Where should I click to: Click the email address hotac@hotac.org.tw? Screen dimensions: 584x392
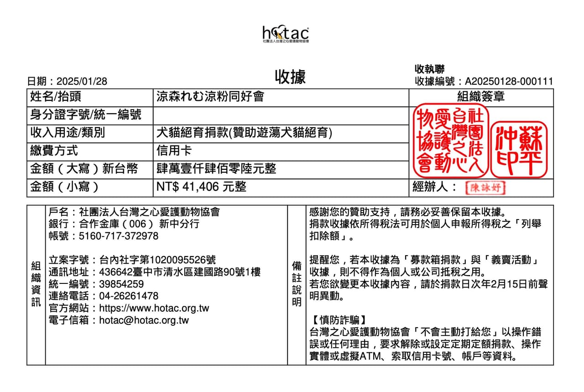pos(144,320)
